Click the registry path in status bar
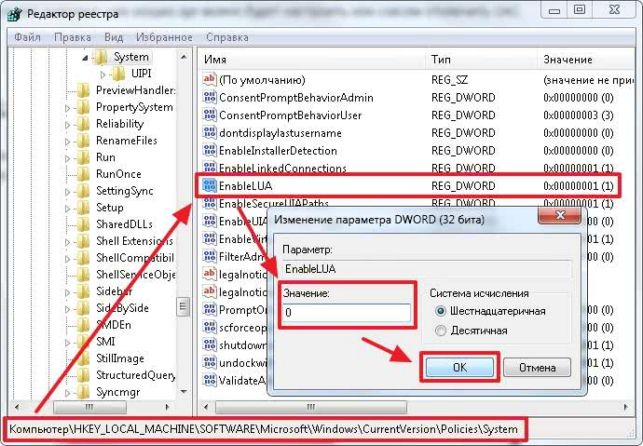643x446 pixels. (x=263, y=430)
